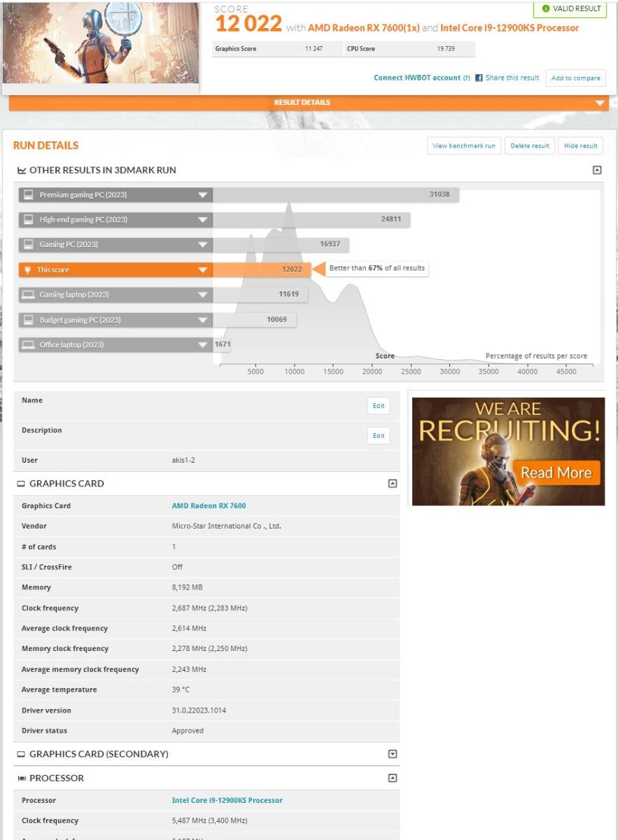Image resolution: width=618 pixels, height=840 pixels.
Task: Expand the Office laptop (2023) dropdown
Action: coord(202,345)
